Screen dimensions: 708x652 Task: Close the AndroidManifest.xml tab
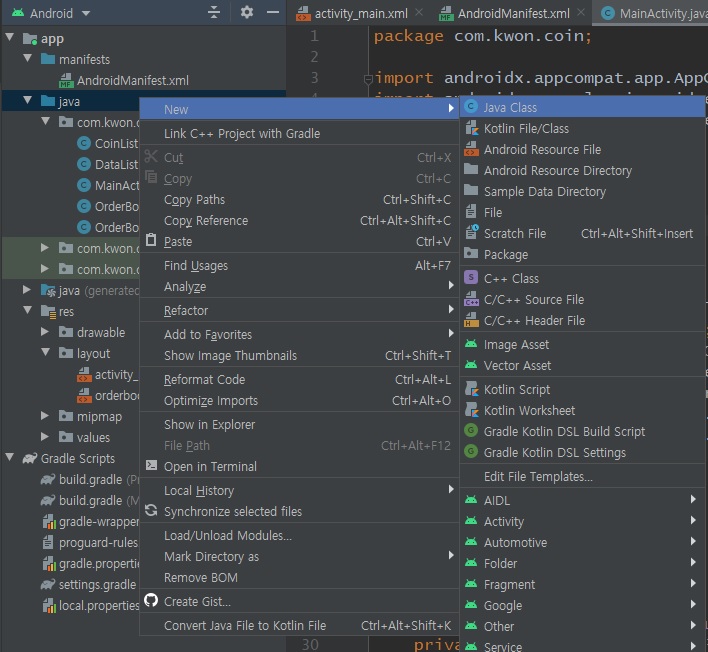point(581,12)
